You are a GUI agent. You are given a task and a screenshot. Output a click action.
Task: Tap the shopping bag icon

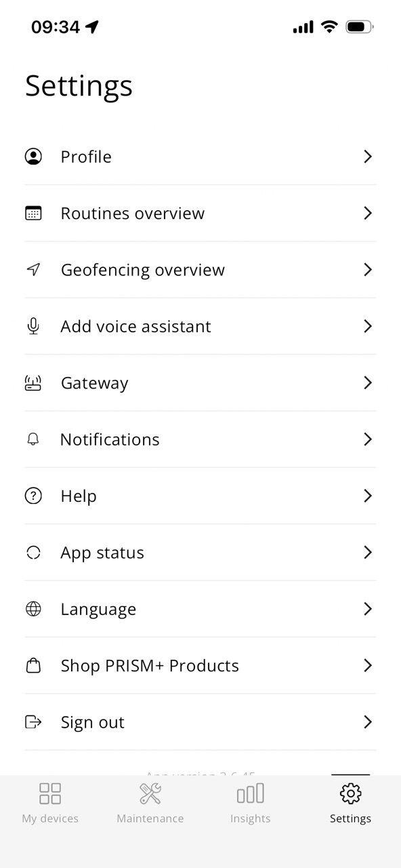pos(33,666)
